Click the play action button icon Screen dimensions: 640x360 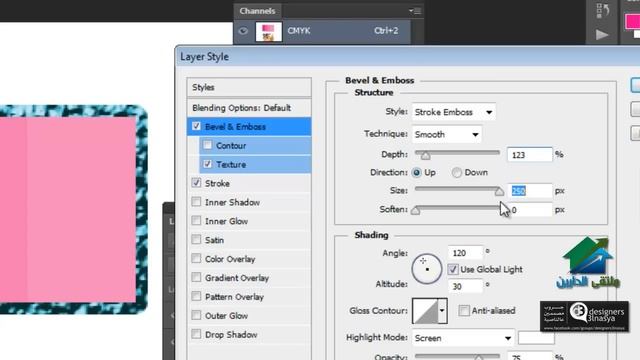click(602, 35)
